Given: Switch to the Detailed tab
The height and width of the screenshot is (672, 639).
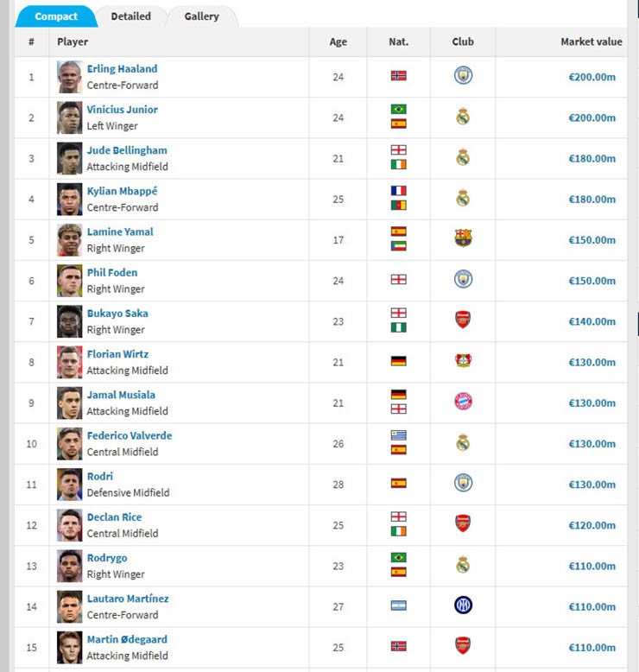Looking at the screenshot, I should pos(130,16).
